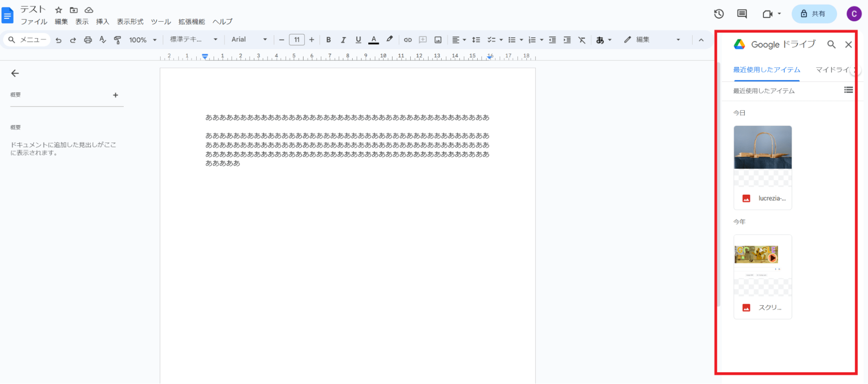Click the print icon in toolbar
The height and width of the screenshot is (384, 868).
[88, 40]
